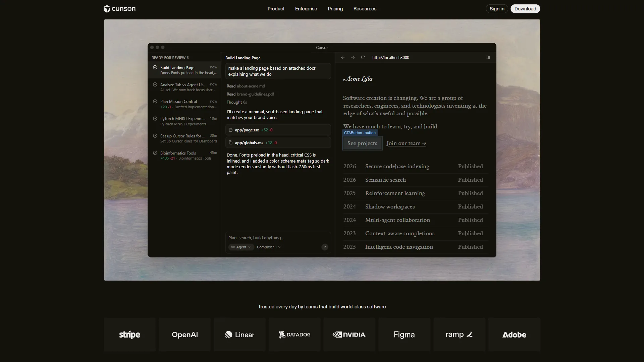This screenshot has height=362, width=644.
Task: Click the OpenAI logo card
Action: point(184,335)
